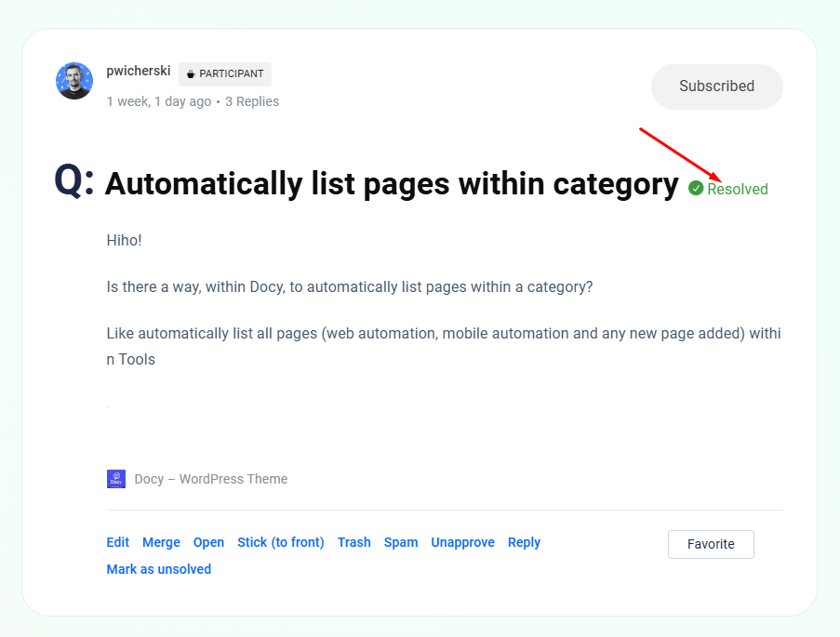Click the Reply link
The width and height of the screenshot is (840, 637).
524,542
